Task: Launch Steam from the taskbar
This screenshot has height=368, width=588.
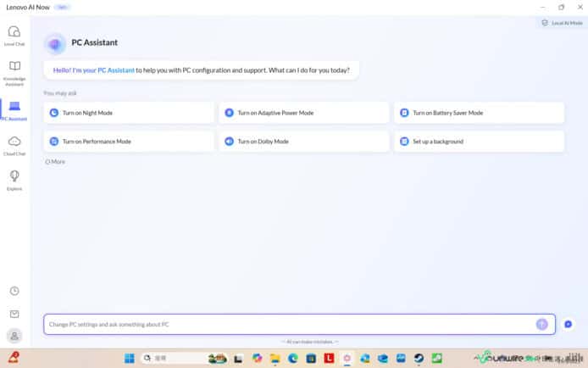Action: tap(419, 358)
